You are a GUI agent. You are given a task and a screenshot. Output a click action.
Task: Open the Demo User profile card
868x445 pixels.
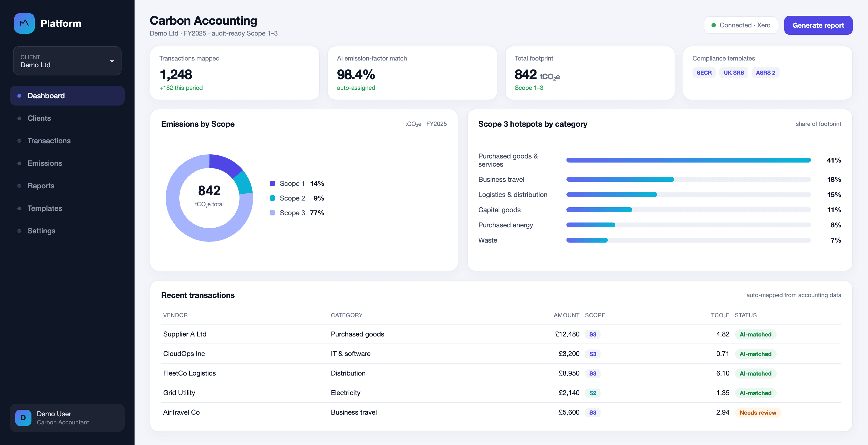tap(67, 418)
